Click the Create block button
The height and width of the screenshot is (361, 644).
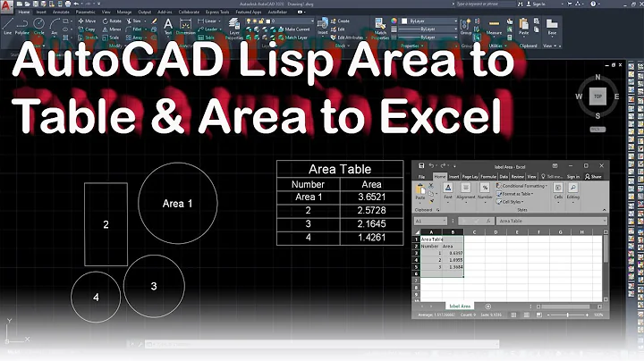[340, 21]
